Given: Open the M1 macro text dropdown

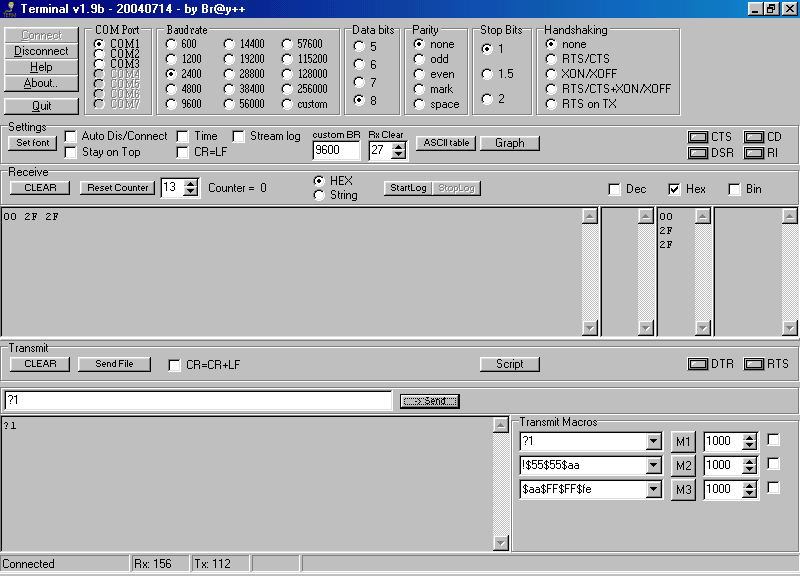Looking at the screenshot, I should [653, 441].
